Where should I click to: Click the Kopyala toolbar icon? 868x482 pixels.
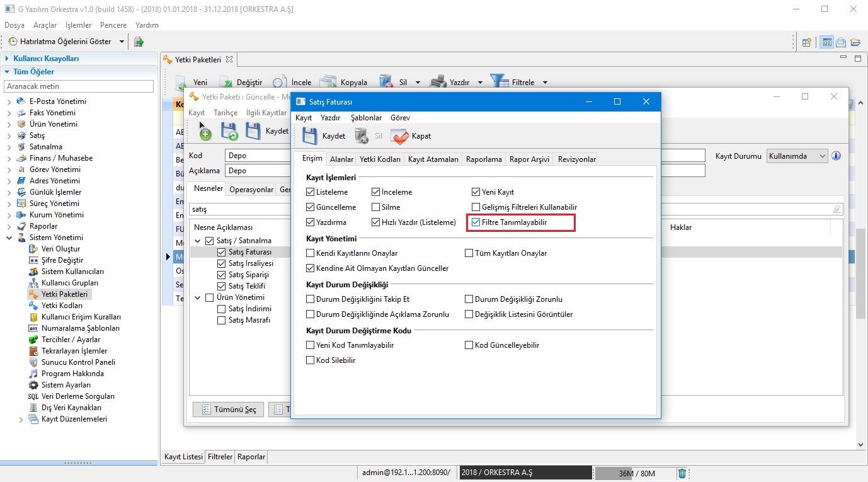(x=328, y=82)
